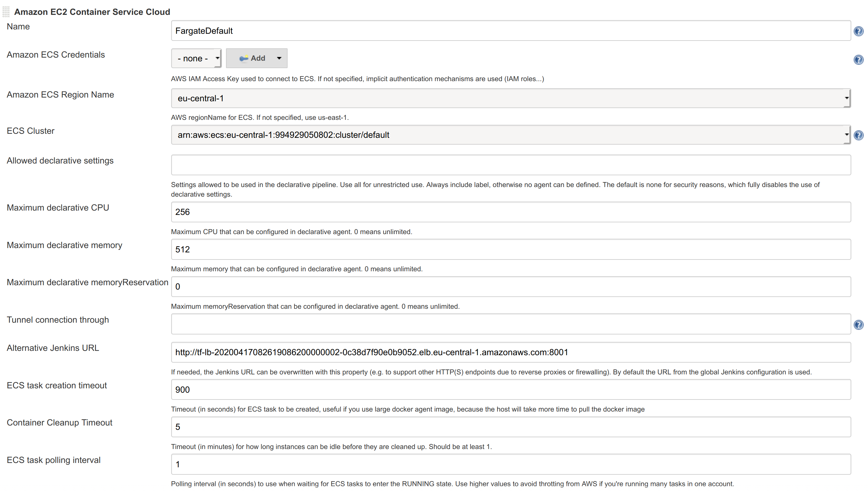Grab the drag handle beside Amazon EC2 Container Service Cloud
This screenshot has height=493, width=868.
tap(6, 12)
